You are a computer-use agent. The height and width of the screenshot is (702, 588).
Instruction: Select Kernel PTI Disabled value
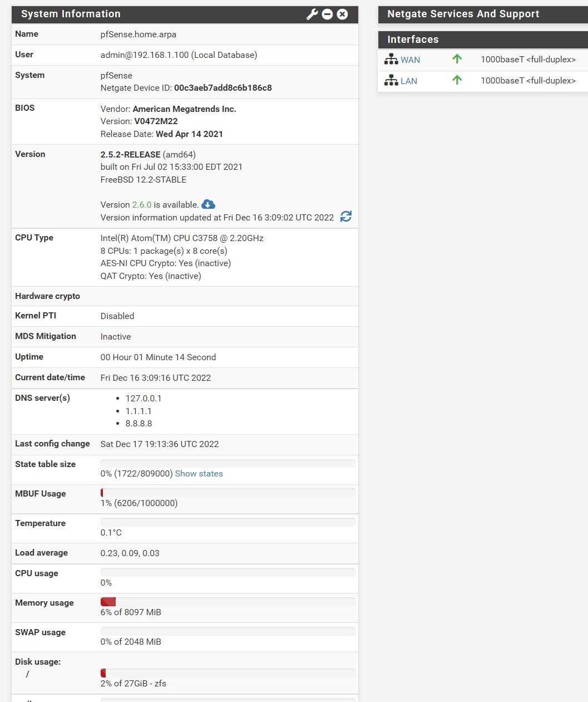117,316
